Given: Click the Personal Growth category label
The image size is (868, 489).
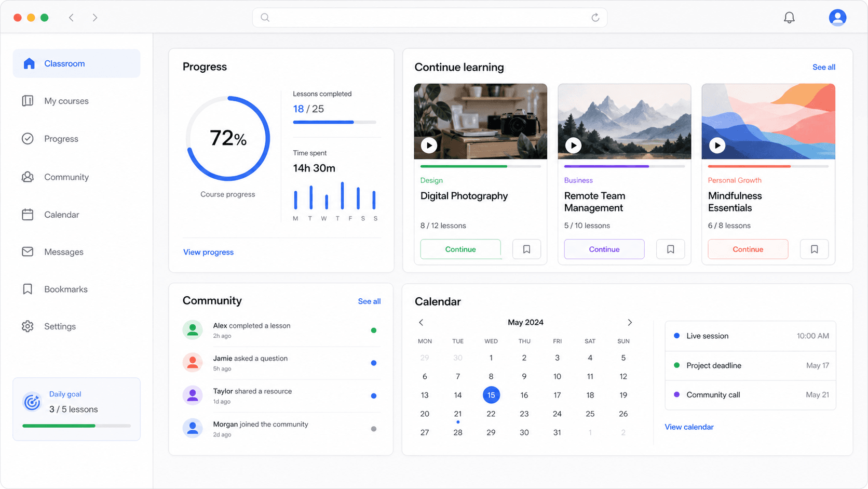Looking at the screenshot, I should 735,180.
